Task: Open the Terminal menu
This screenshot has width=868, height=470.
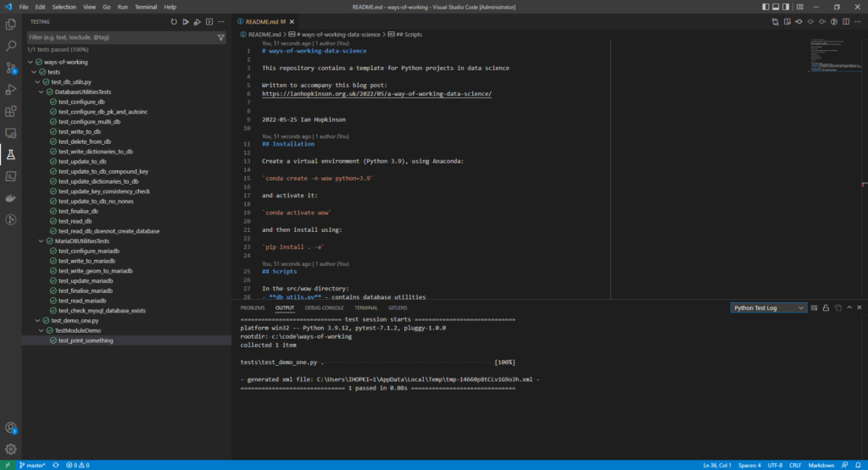Action: pyautogui.click(x=146, y=7)
